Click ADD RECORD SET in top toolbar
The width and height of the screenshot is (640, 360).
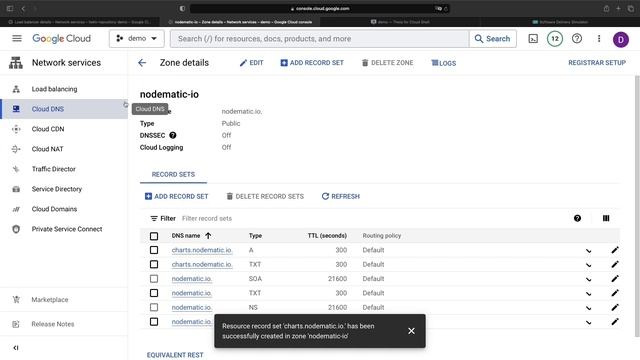coord(312,63)
